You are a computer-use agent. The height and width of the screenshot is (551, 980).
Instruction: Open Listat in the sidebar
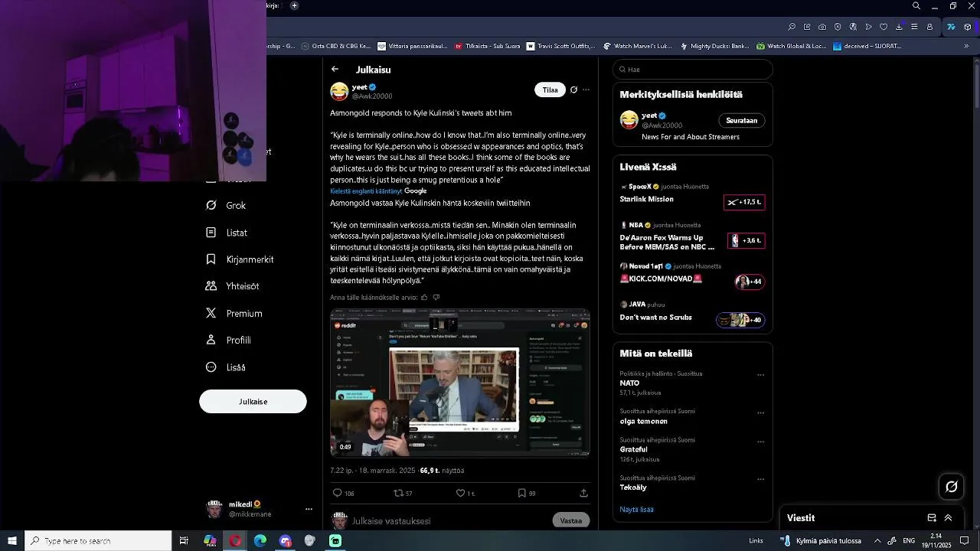tap(227, 233)
